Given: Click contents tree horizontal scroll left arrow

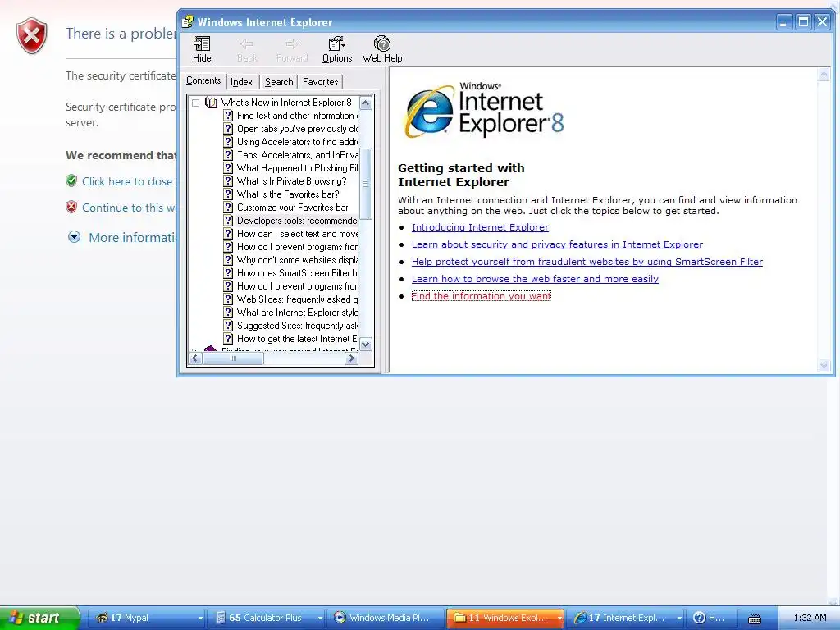Looking at the screenshot, I should (195, 358).
